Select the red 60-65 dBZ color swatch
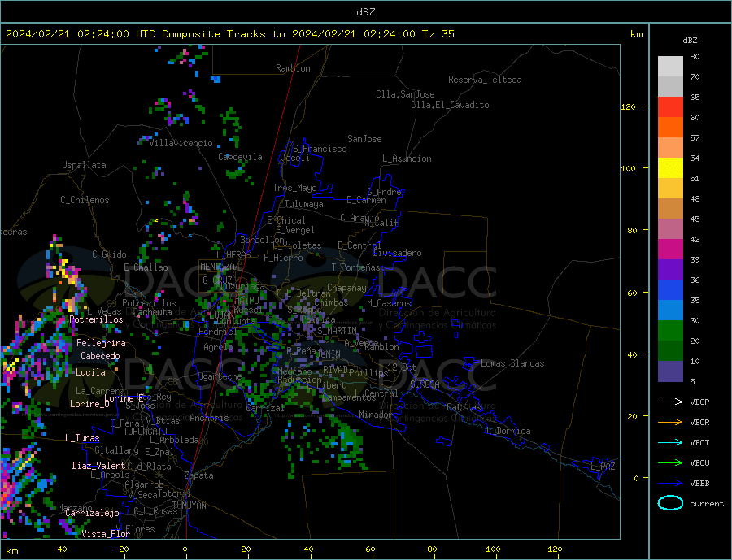The height and width of the screenshot is (560, 732). 670,106
